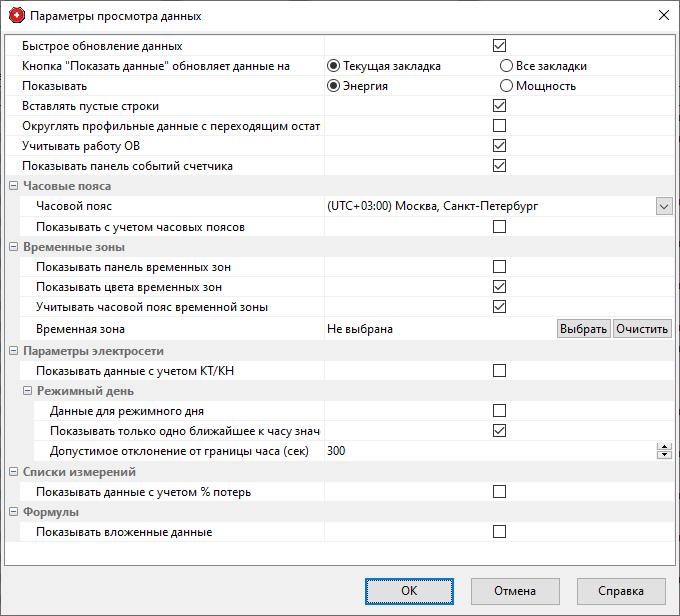The image size is (680, 616).
Task: Enable 'Показывать панель временных зон' checkbox
Action: [x=499, y=267]
